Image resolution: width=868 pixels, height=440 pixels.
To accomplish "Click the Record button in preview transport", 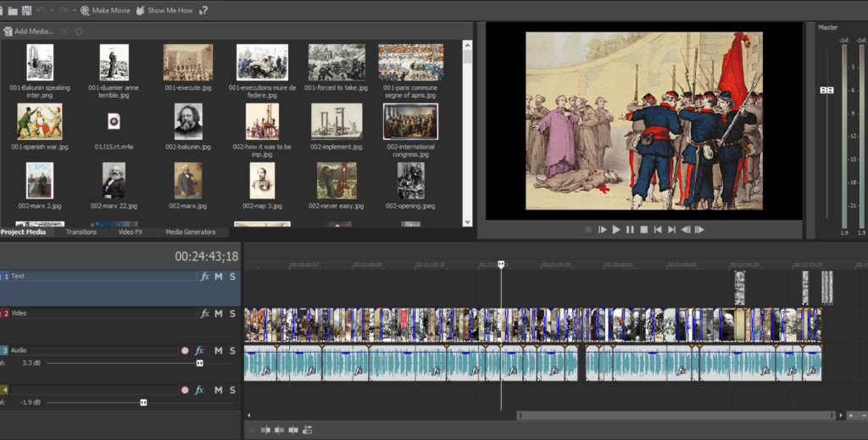I will click(588, 230).
